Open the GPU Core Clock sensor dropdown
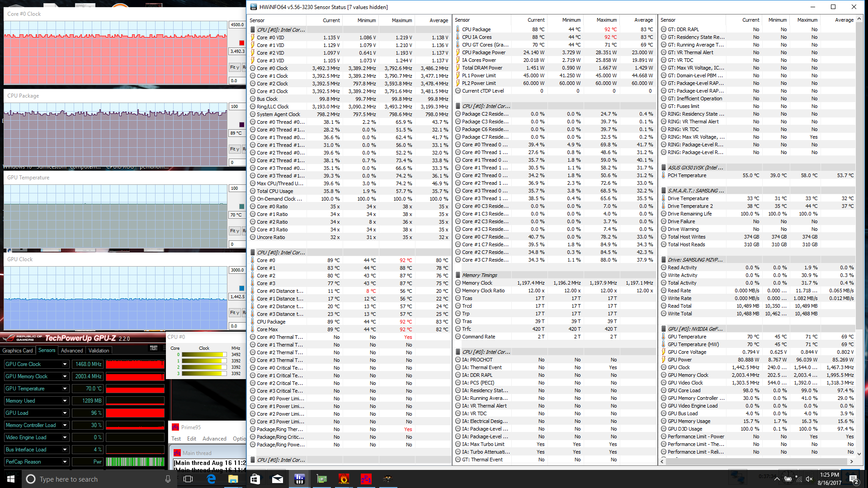The image size is (868, 488). 65,364
